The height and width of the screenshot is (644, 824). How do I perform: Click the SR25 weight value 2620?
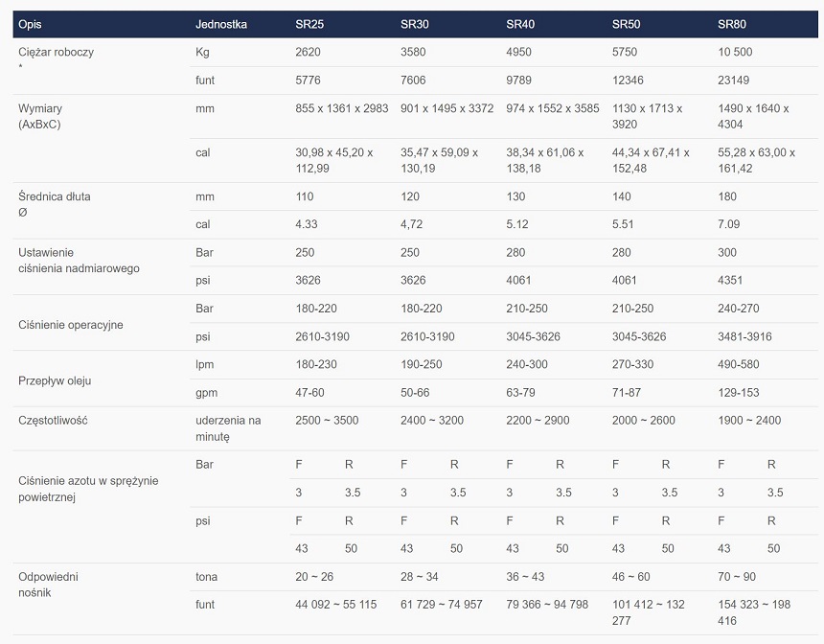point(309,52)
